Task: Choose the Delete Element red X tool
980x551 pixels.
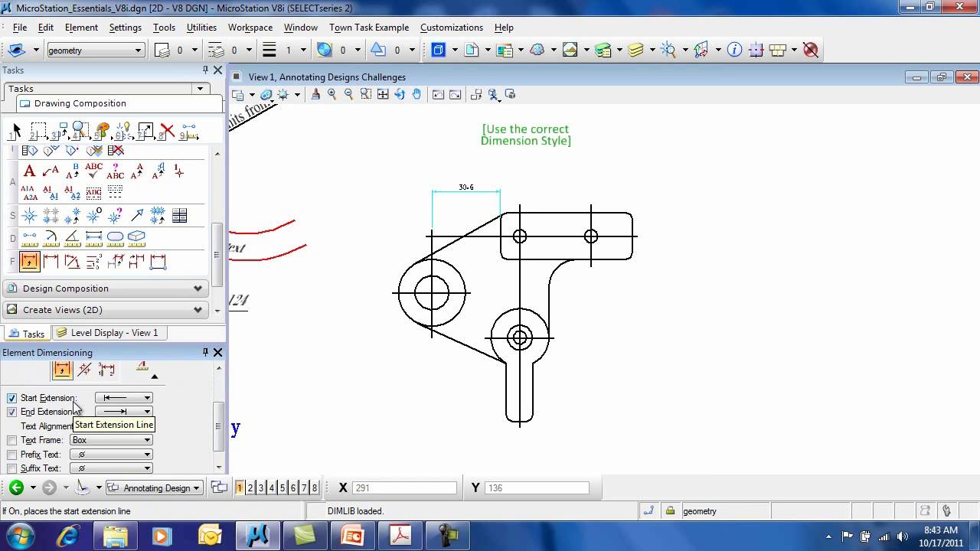Action: 167,132
